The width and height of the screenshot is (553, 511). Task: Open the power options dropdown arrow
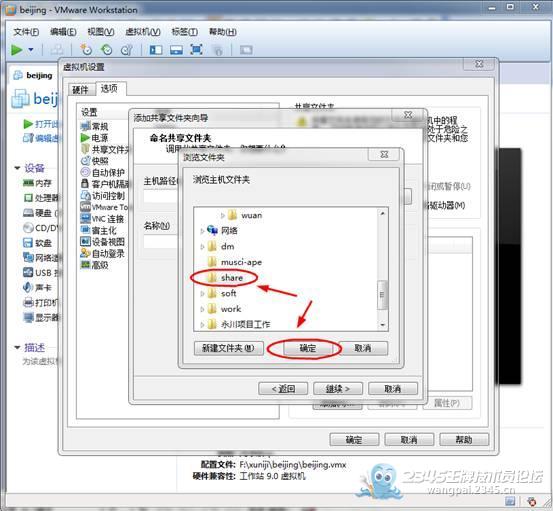coord(31,50)
